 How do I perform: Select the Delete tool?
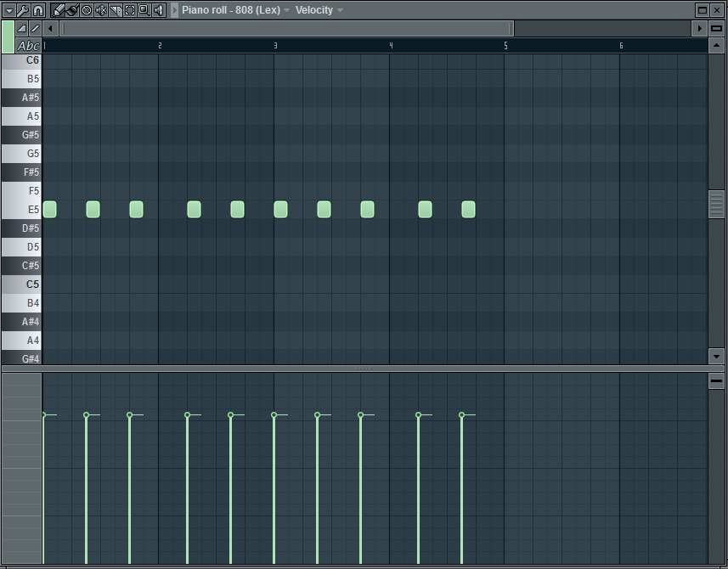(x=87, y=9)
